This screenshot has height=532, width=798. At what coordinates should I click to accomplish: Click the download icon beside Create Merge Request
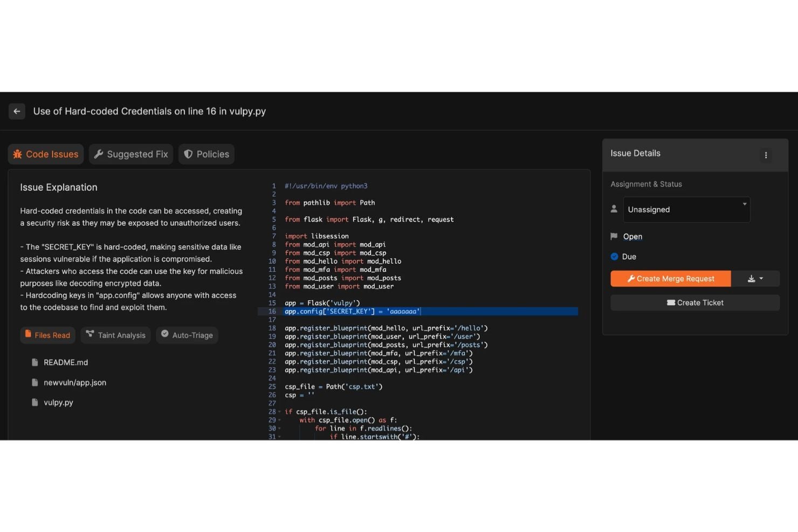(x=751, y=279)
